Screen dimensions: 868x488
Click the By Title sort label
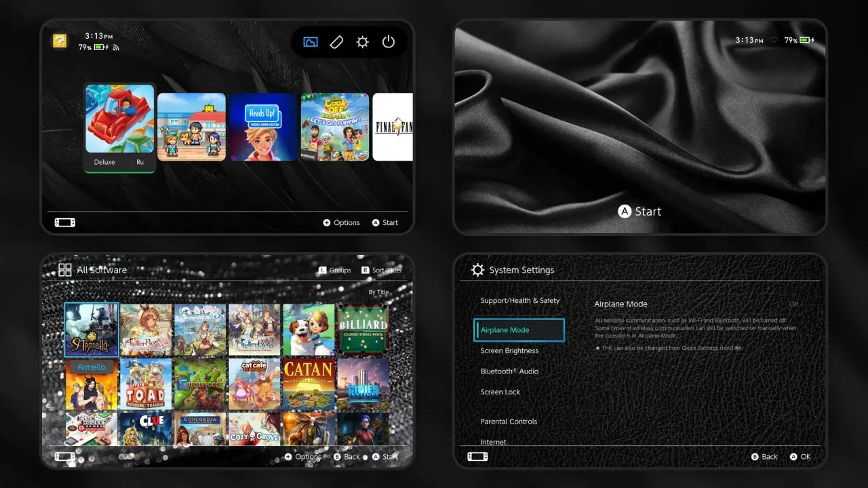[379, 292]
